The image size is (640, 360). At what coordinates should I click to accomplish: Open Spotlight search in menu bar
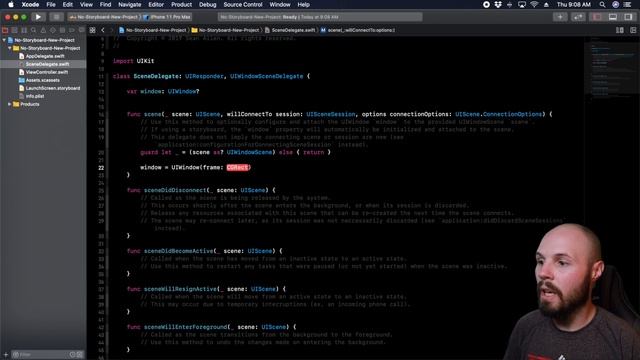(602, 4)
